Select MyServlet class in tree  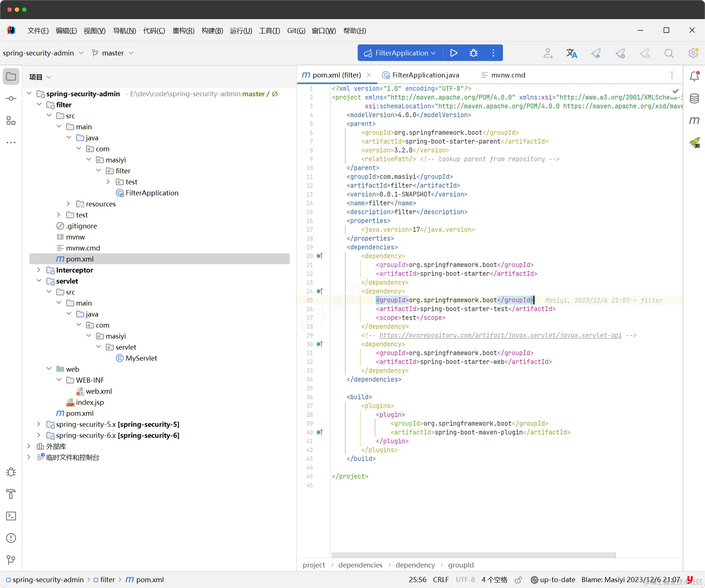click(x=137, y=358)
